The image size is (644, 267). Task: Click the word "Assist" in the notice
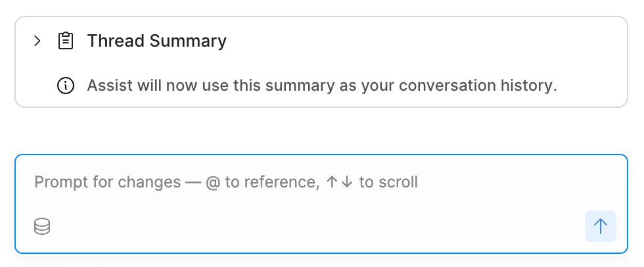(108, 85)
